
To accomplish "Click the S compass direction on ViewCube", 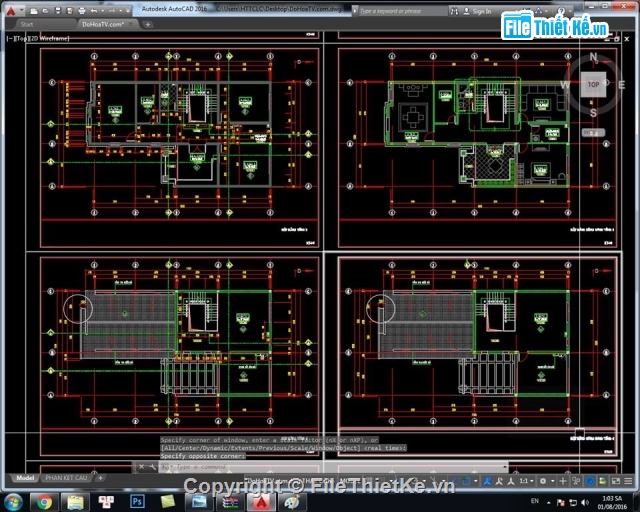I will tap(593, 113).
